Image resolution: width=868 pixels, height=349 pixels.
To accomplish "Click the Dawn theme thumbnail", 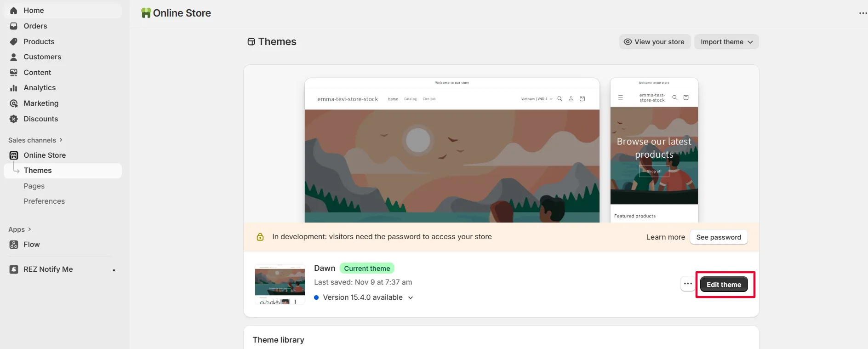I will (280, 284).
